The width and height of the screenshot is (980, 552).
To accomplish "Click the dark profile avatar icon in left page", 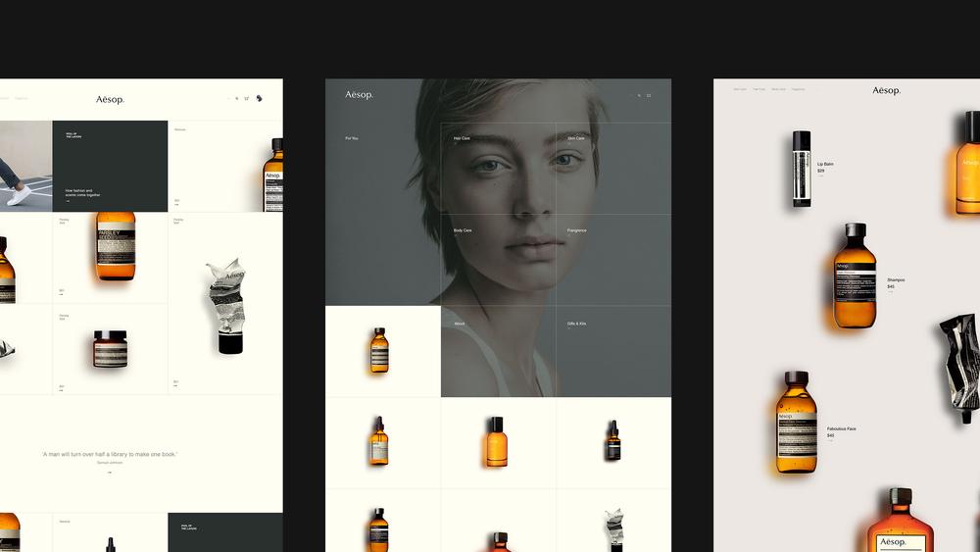I will pos(260,98).
